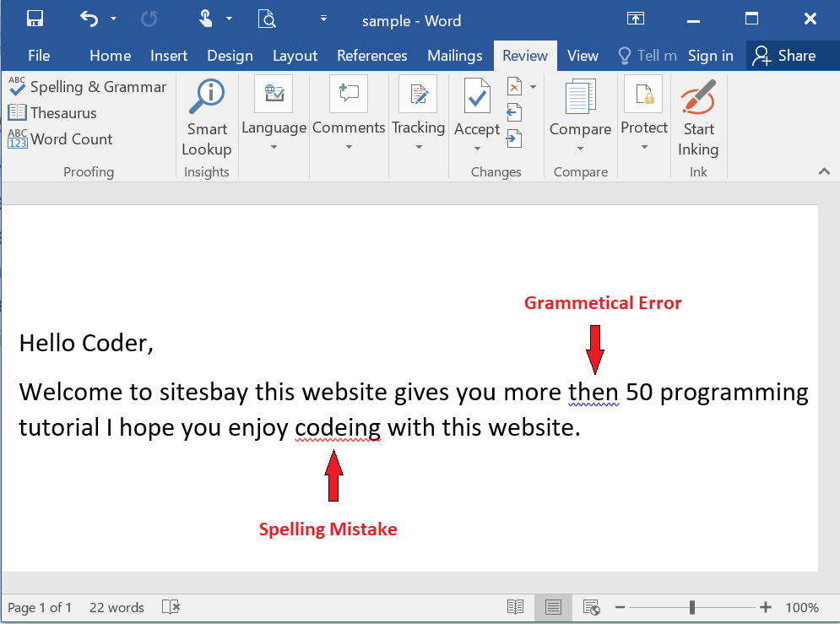The image size is (840, 624).
Task: Switch to Web Layout view
Action: tap(592, 607)
